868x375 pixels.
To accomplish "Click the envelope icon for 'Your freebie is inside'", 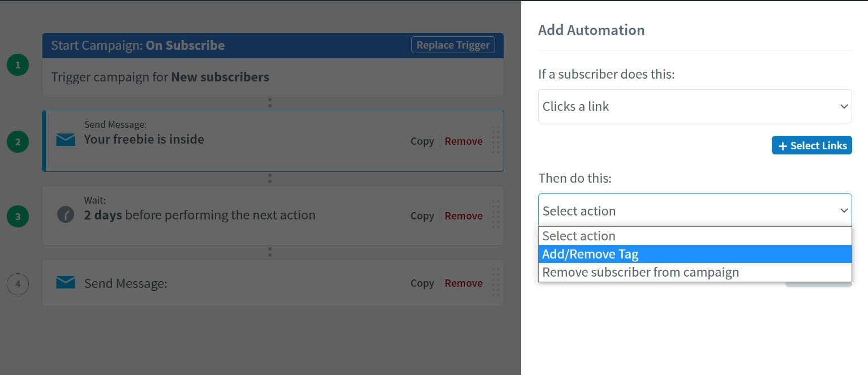I will pyautogui.click(x=66, y=140).
